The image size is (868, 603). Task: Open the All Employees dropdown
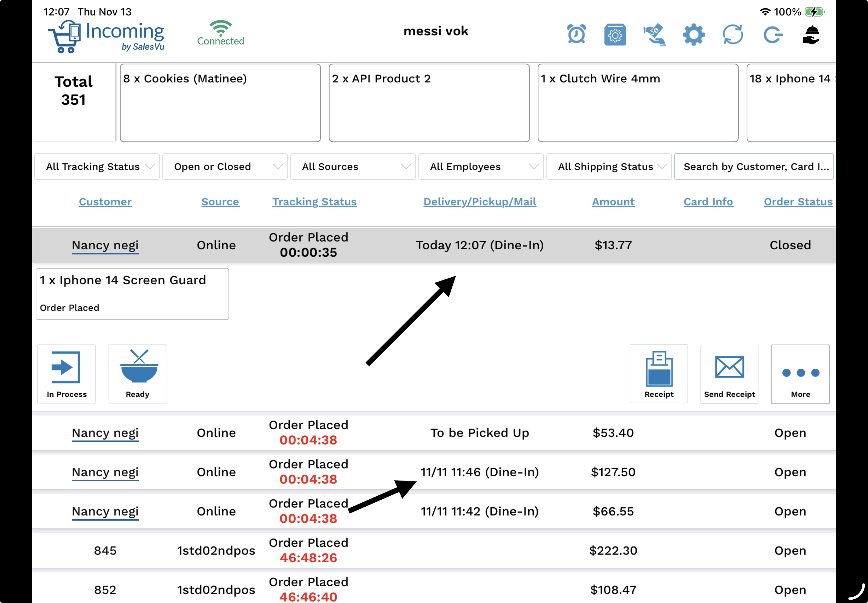coord(481,167)
